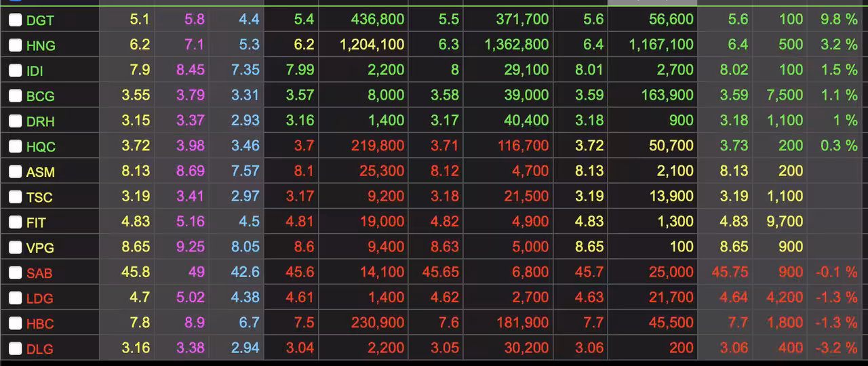The width and height of the screenshot is (868, 366).
Task: Open the DLG ticker symbol
Action: click(39, 350)
